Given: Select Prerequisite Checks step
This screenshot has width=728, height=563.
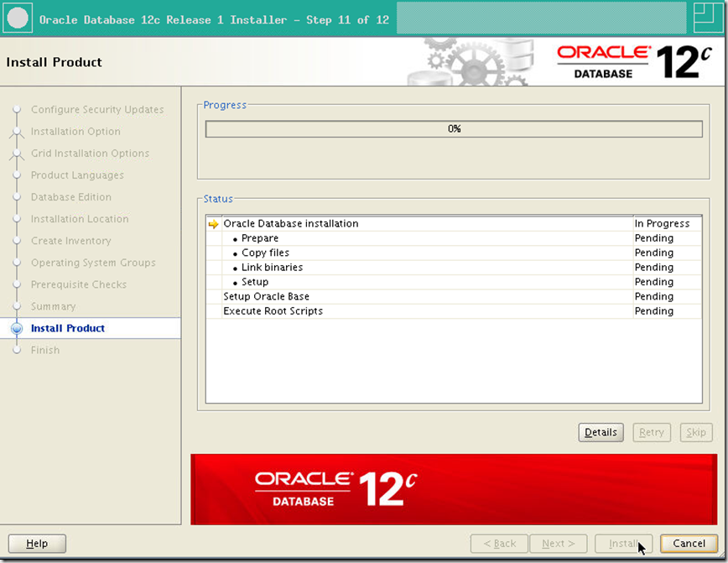Looking at the screenshot, I should point(79,284).
